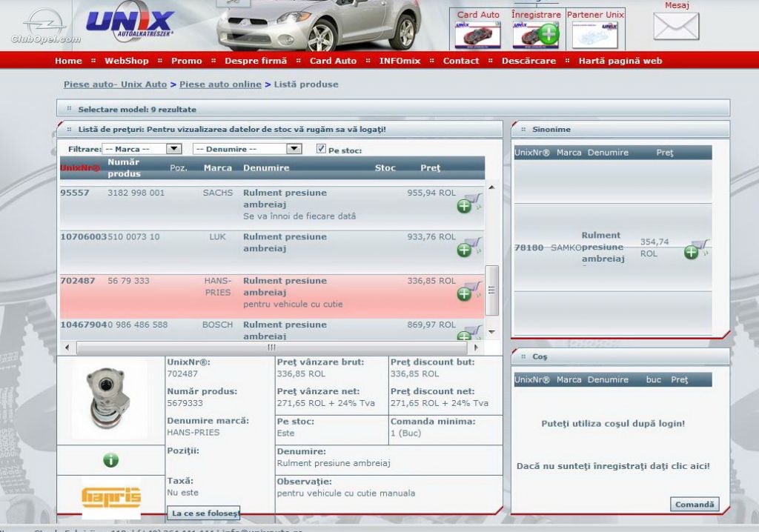Sort by Stoc column header
This screenshot has height=532, width=759.
385,168
